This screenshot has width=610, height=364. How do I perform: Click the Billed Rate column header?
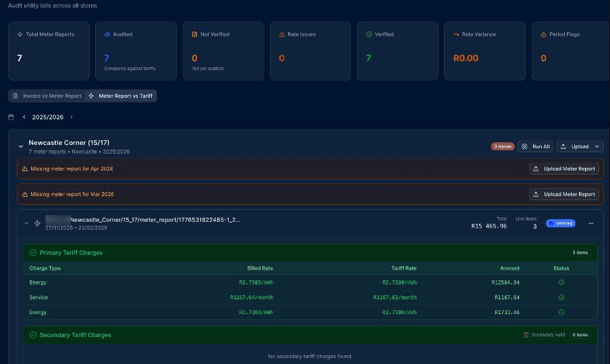click(260, 268)
